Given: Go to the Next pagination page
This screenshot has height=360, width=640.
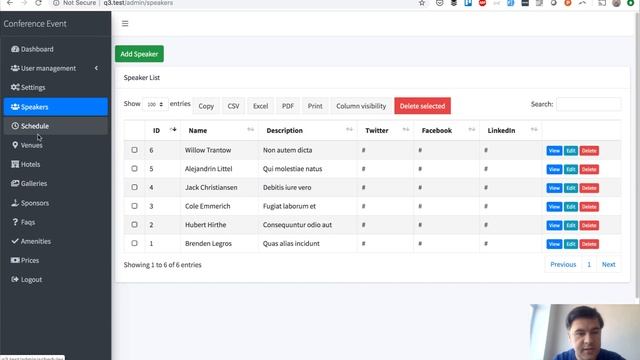Looking at the screenshot, I should click(x=609, y=264).
